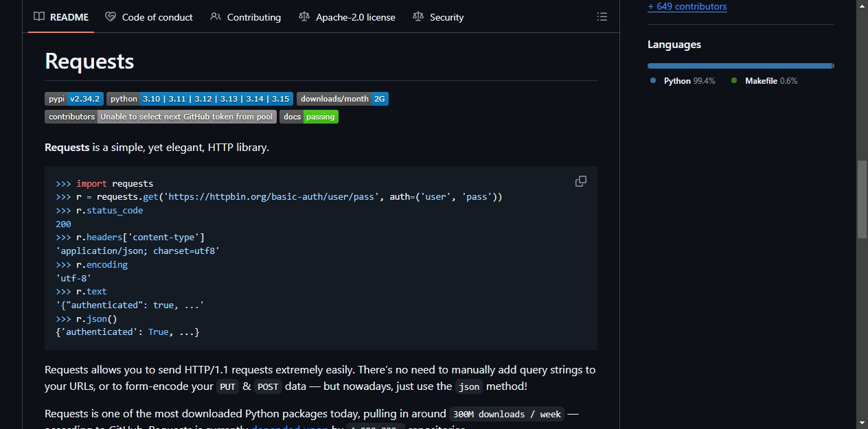Screen dimensions: 868x429
Task: Click the downloads/month 2G badge
Action: [343, 99]
